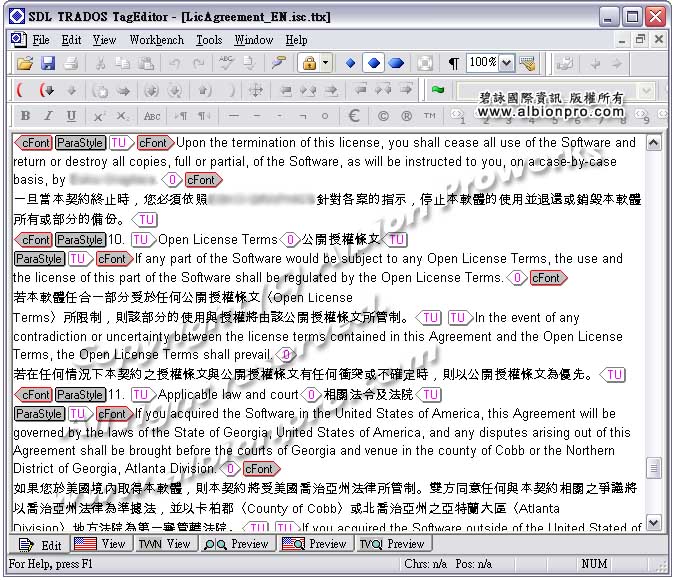This screenshot has width=674, height=580.
Task: Toggle tag protection padlock
Action: click(x=309, y=63)
